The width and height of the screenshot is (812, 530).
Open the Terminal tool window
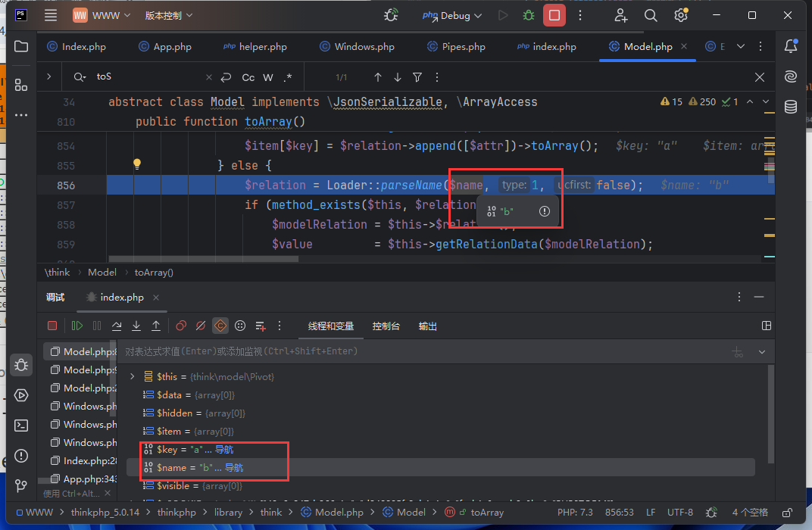click(x=21, y=426)
